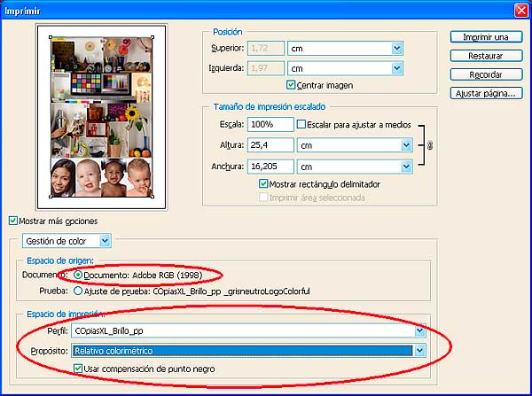The width and height of the screenshot is (532, 396).
Task: Open the Anchura units dropdown
Action: [x=406, y=167]
